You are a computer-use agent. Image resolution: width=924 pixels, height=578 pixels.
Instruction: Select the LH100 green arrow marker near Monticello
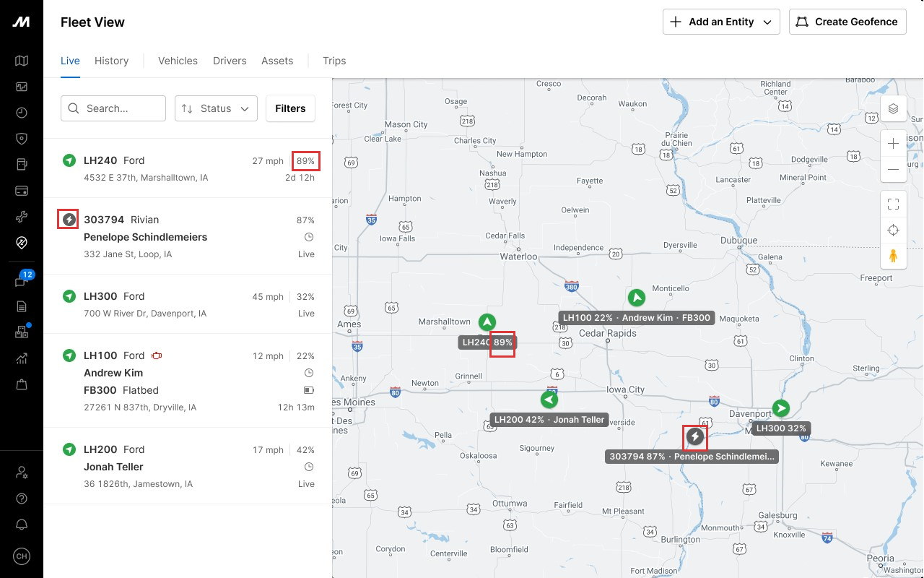(x=636, y=297)
